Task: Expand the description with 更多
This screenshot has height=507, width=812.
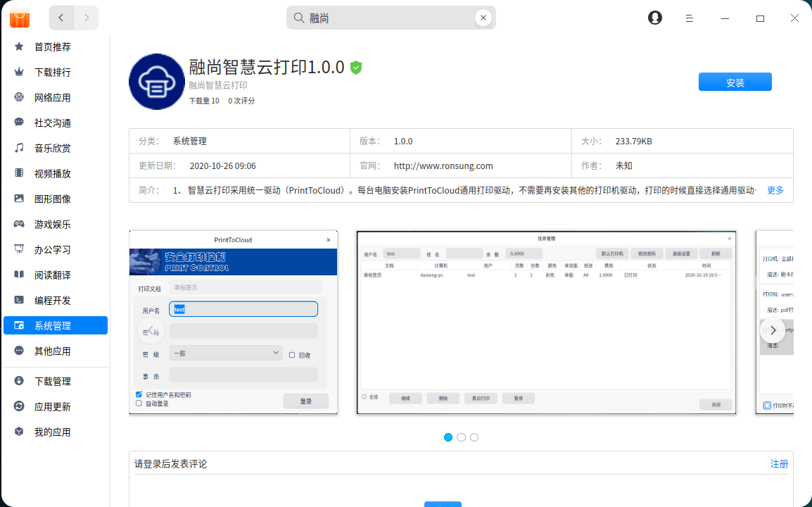Action: click(x=775, y=190)
